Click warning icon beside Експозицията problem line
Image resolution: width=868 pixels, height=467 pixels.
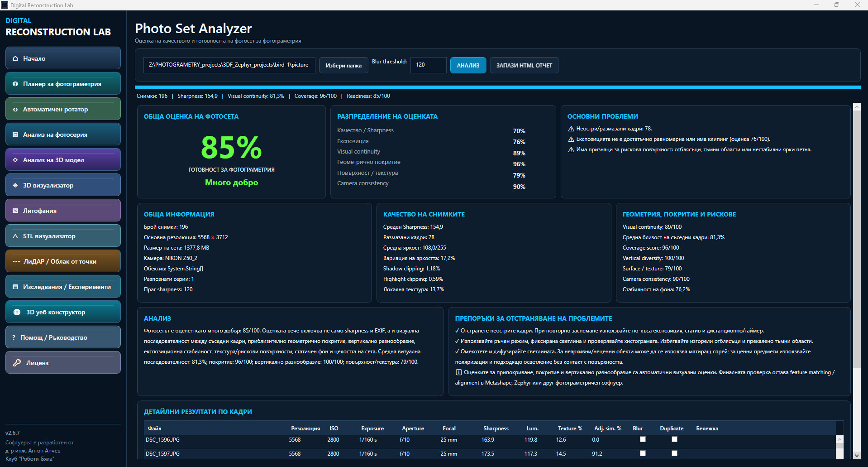point(571,139)
